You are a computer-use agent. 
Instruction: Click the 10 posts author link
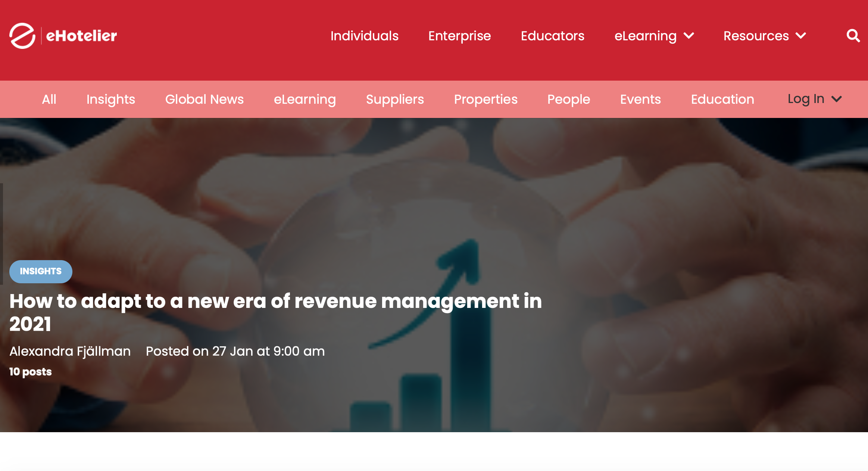pyautogui.click(x=31, y=372)
